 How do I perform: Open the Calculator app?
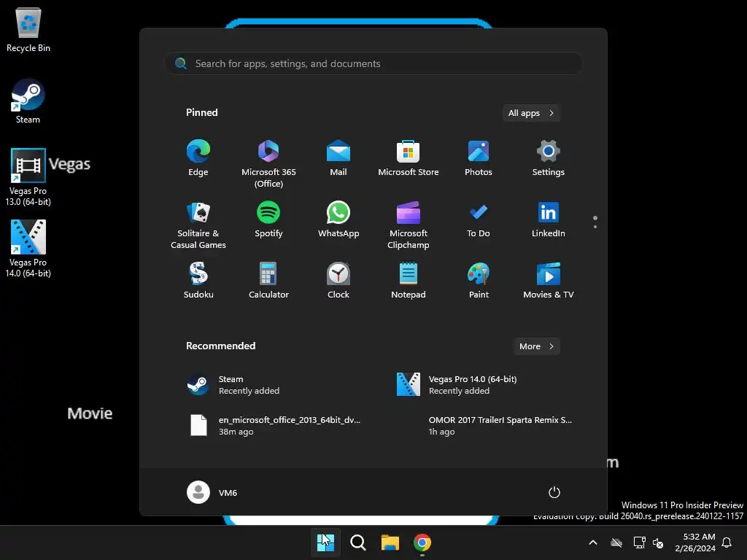pos(268,281)
